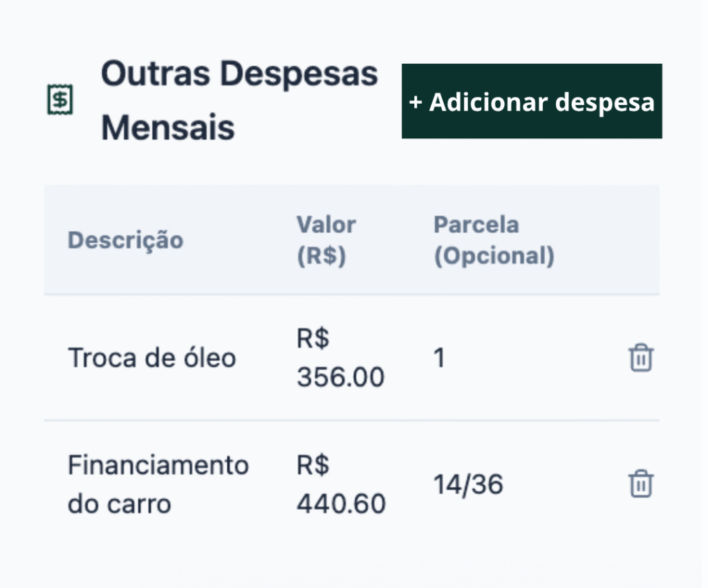Click the word Mensais in the heading

(168, 128)
